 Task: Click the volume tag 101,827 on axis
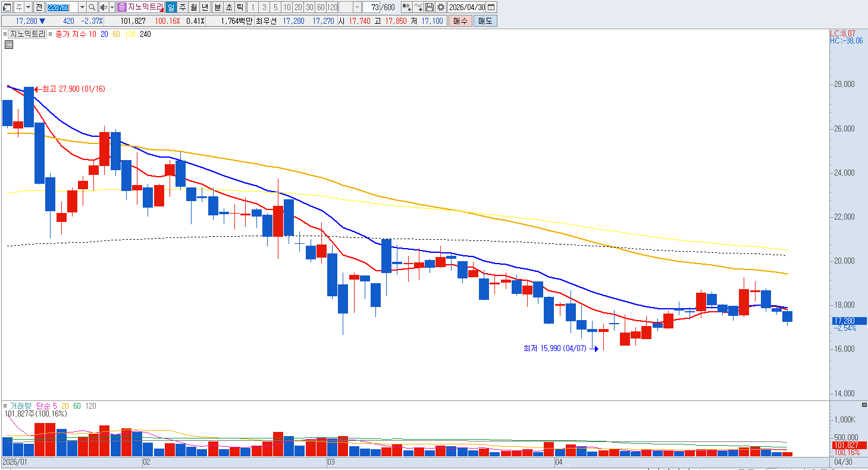(849, 445)
